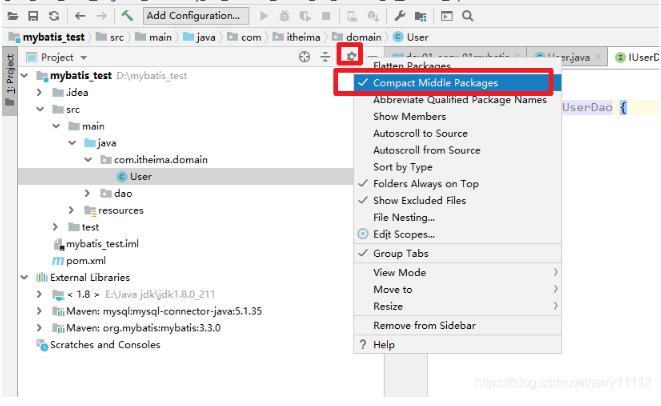Click the Run Anything window icon
The image size is (661, 406).
click(x=447, y=16)
